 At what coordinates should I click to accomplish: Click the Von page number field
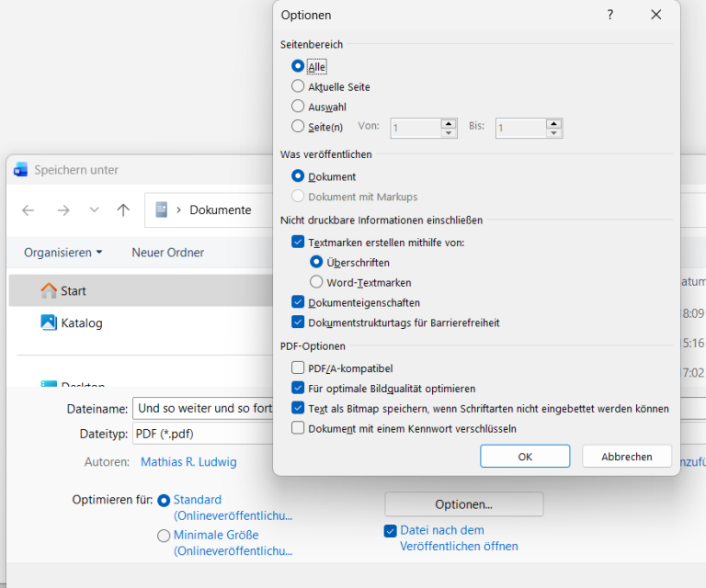coord(416,129)
